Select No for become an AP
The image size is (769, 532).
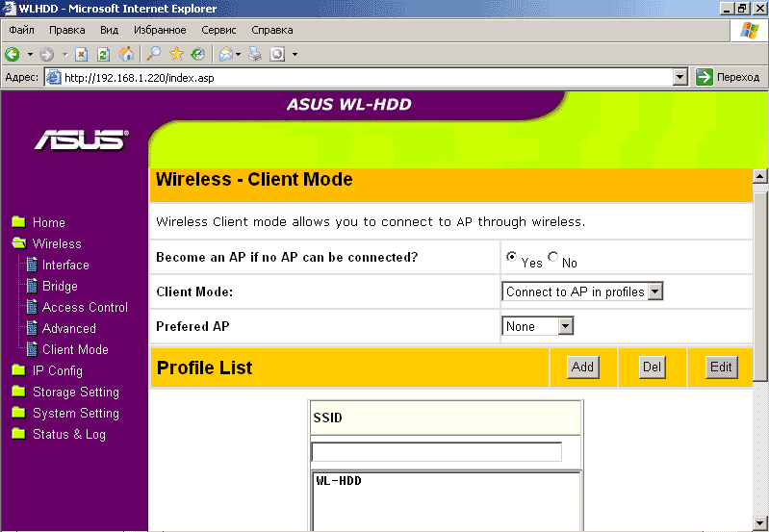click(x=552, y=257)
